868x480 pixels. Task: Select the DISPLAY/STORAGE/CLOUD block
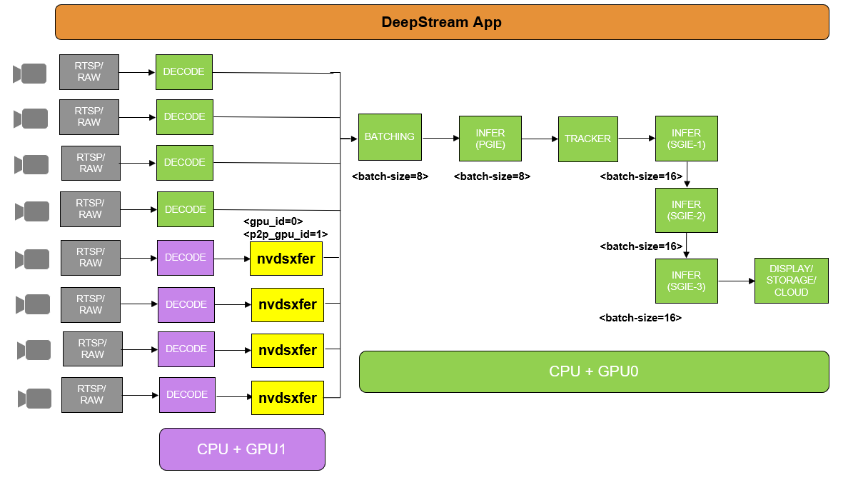[791, 281]
